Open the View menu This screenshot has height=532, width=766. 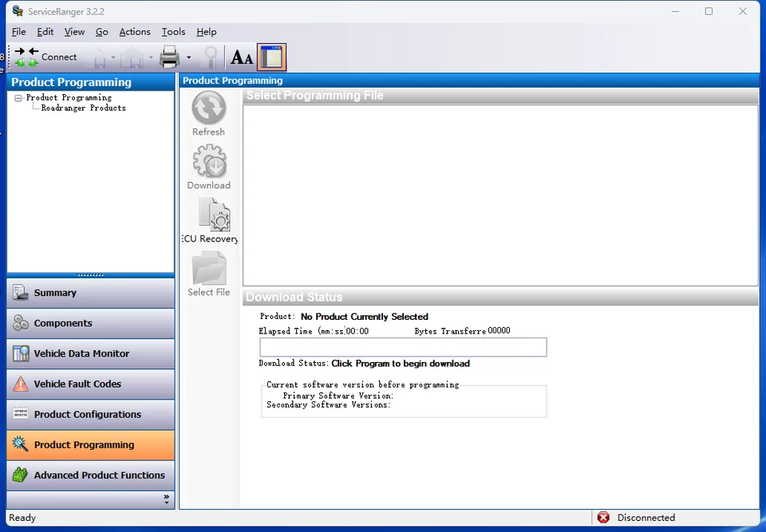tap(74, 32)
